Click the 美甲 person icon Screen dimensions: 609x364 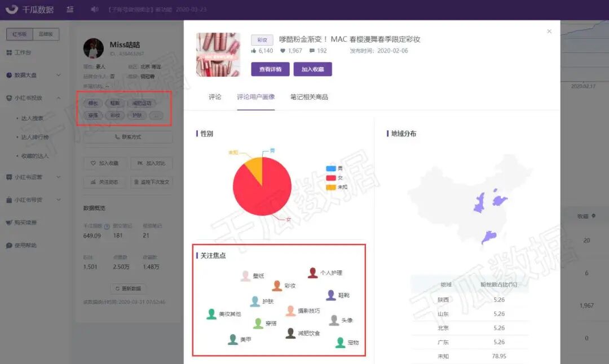233,340
